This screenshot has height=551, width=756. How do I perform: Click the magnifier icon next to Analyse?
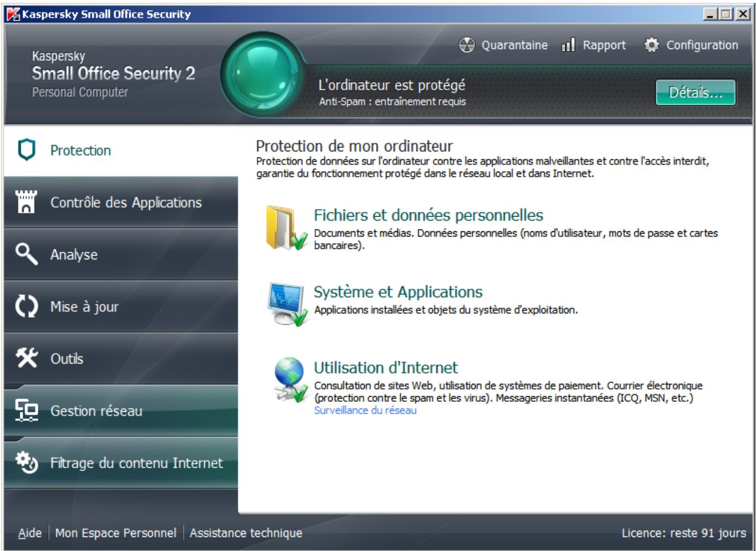point(26,254)
